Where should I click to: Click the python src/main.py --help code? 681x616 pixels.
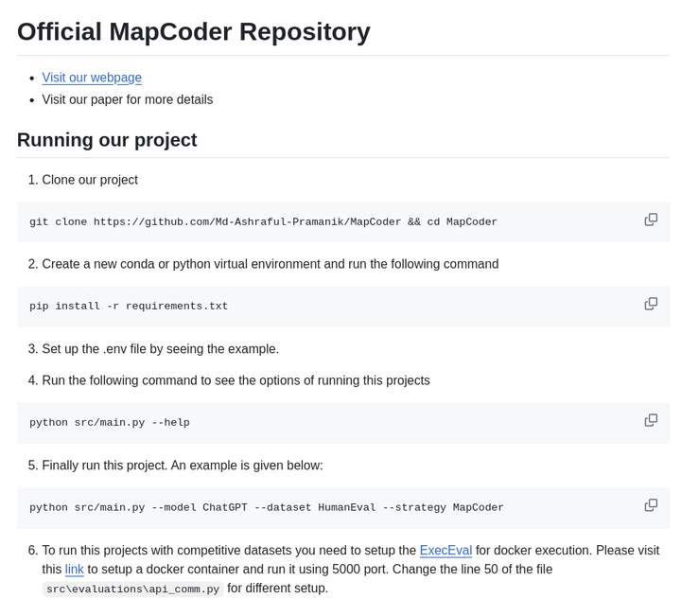[110, 423]
